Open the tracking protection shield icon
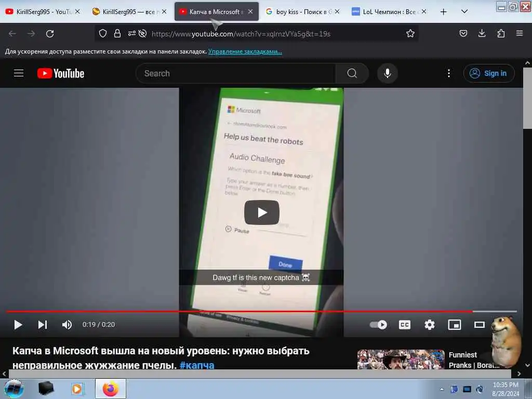The height and width of the screenshot is (399, 532). 103,33
